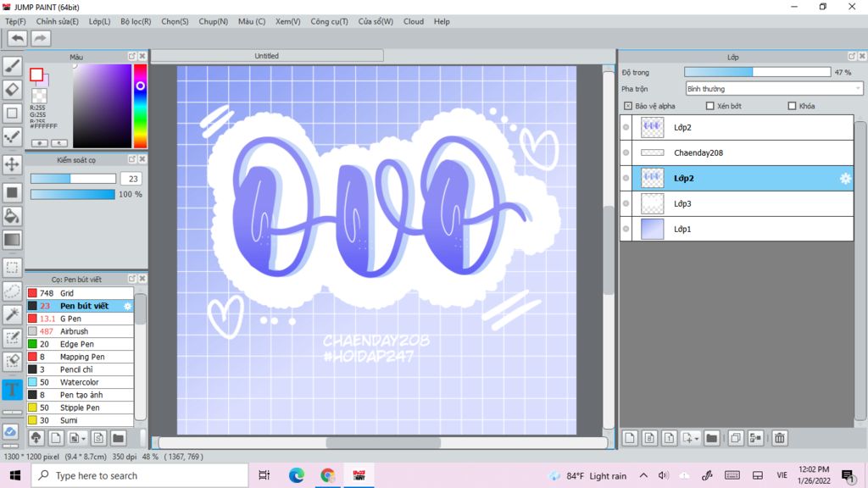Expand brush add-type dropdown arrow
Screen dimensions: 868x488
tap(84, 439)
